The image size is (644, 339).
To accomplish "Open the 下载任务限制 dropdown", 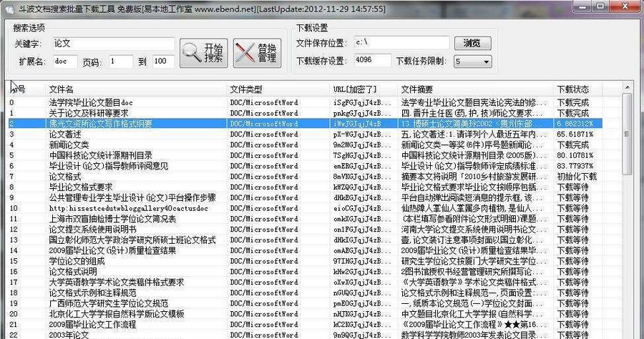I will [x=472, y=62].
